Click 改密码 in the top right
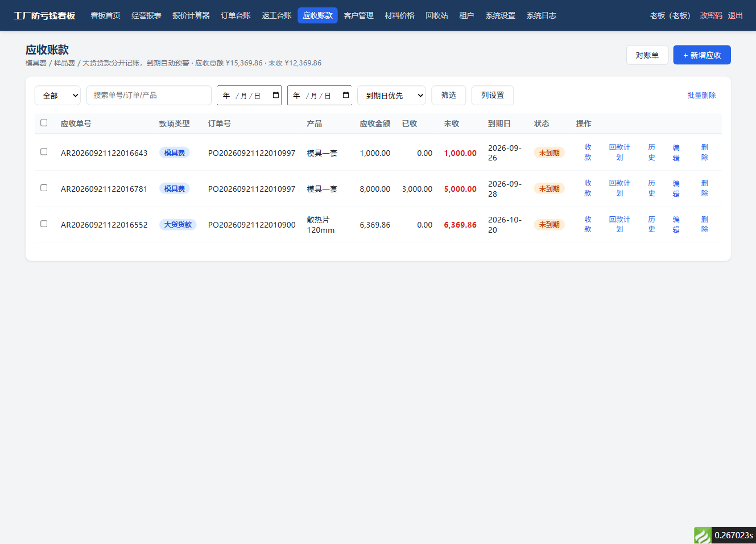 [x=711, y=15]
